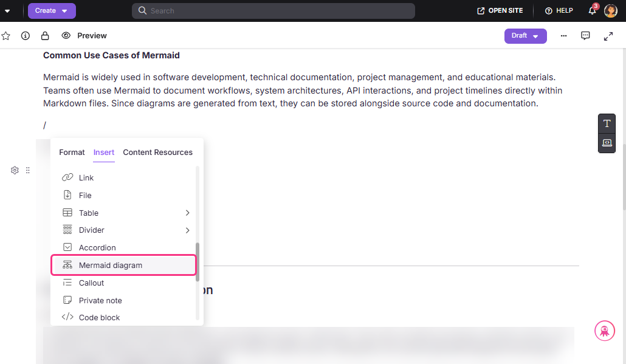The height and width of the screenshot is (364, 626).
Task: Choose Divider from insert menu
Action: point(124,230)
